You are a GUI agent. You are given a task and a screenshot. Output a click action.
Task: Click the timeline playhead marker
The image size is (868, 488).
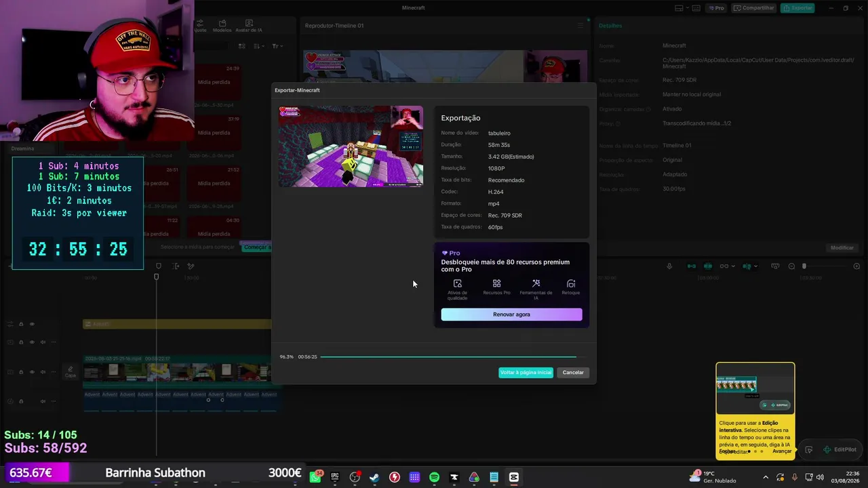click(157, 277)
